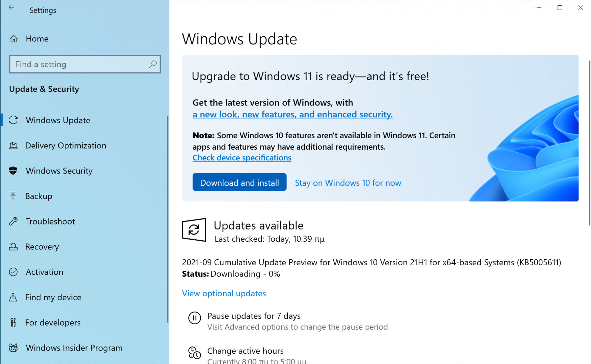Viewport: 591px width, 364px height.
Task: Click the main page vertical scrollbar
Action: (x=589, y=143)
